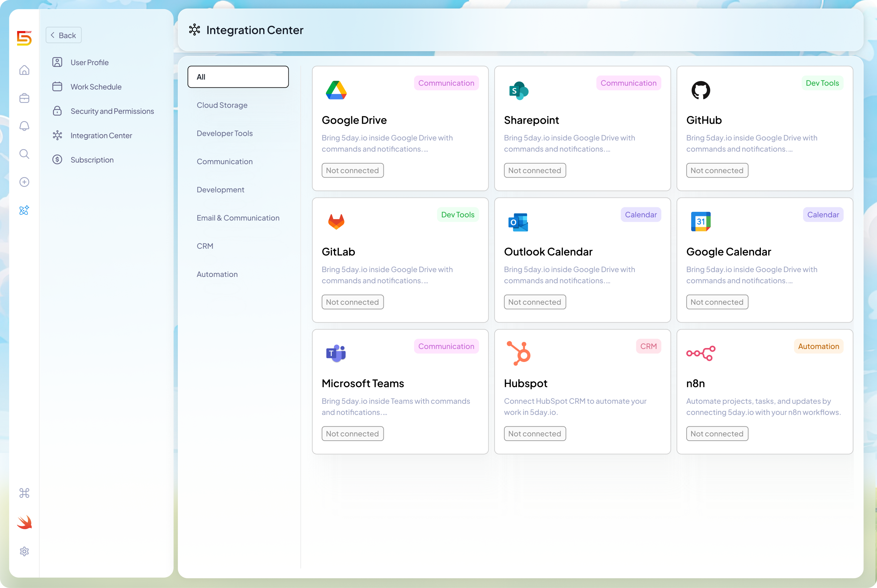This screenshot has width=877, height=588.
Task: Open the Google Drive card title
Action: coord(354,120)
